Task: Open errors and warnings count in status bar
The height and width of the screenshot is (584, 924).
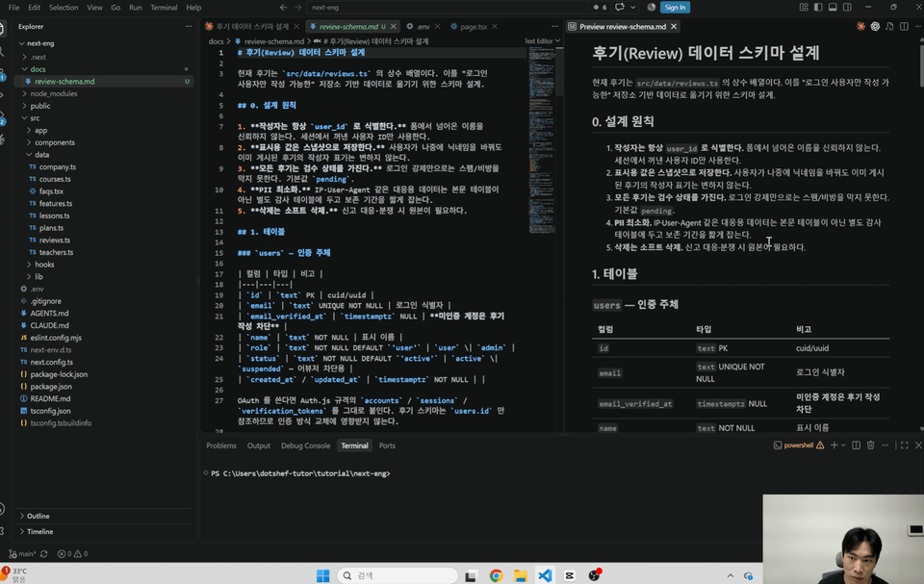Action: (x=72, y=554)
